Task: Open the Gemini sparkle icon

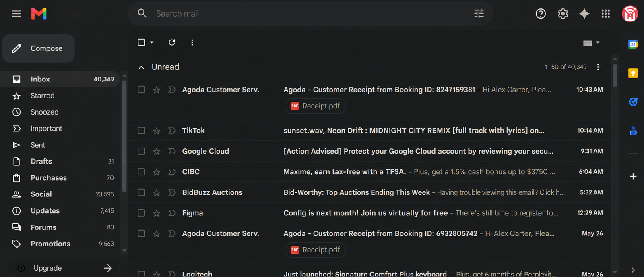Action: point(584,14)
